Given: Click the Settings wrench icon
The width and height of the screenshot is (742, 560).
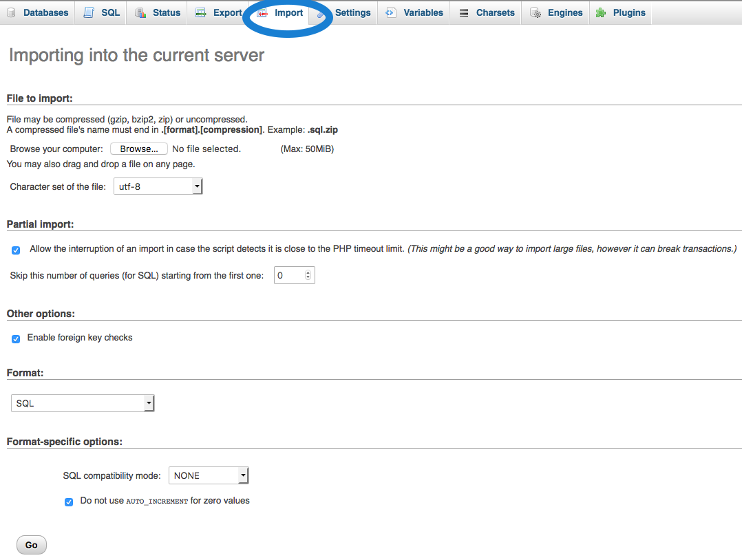Looking at the screenshot, I should pyautogui.click(x=321, y=14).
